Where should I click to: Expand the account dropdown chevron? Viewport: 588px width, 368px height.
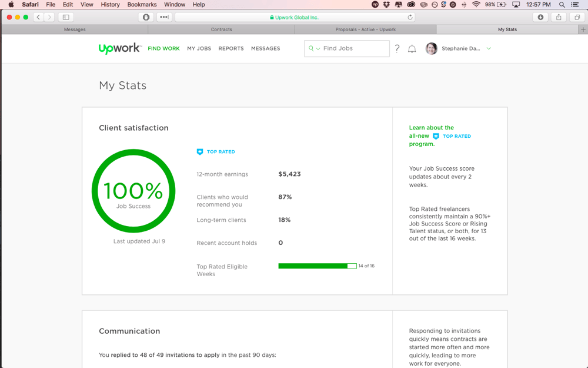tap(489, 48)
